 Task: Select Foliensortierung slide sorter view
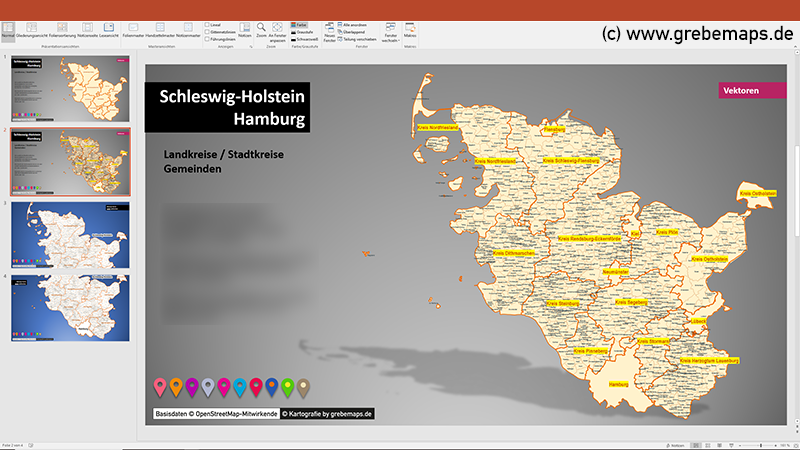click(x=61, y=30)
